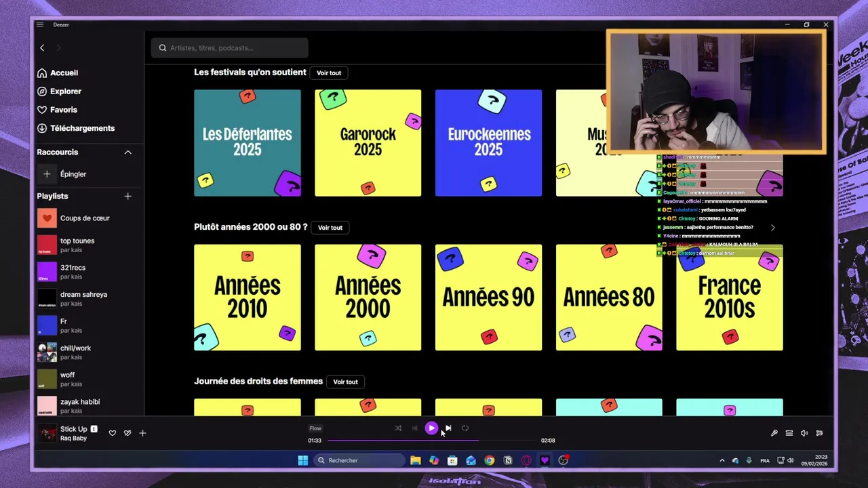Open the France 2010s card
The height and width of the screenshot is (488, 868).
(x=730, y=298)
